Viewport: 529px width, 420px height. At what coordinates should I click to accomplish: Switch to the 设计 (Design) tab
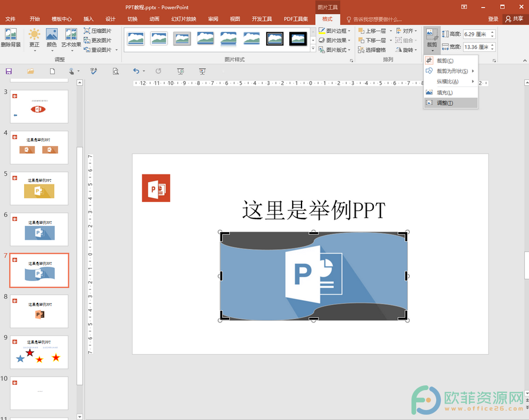pos(111,19)
